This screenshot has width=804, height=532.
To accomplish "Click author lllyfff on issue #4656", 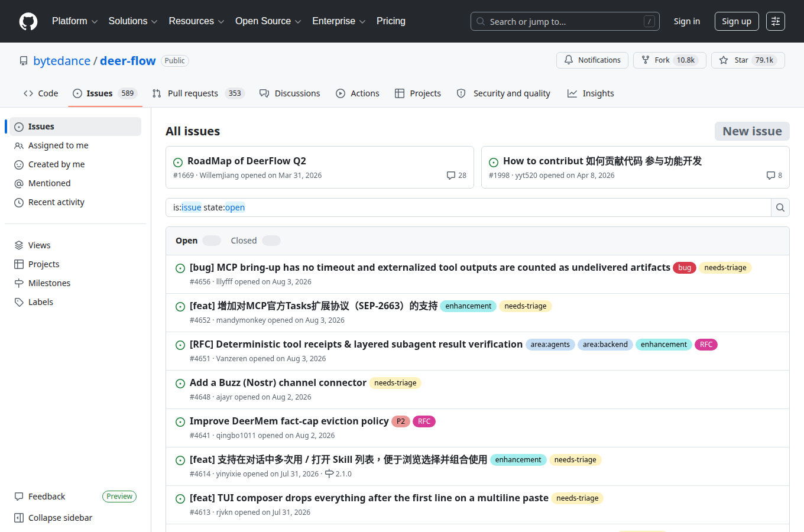I will click(224, 282).
